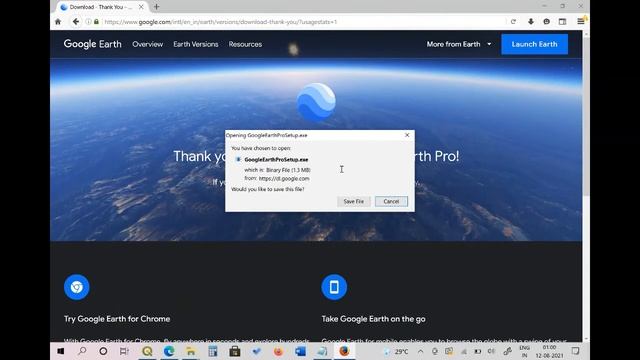This screenshot has height=360, width=640.
Task: Open the Firefox hamburger menu
Action: (x=580, y=22)
